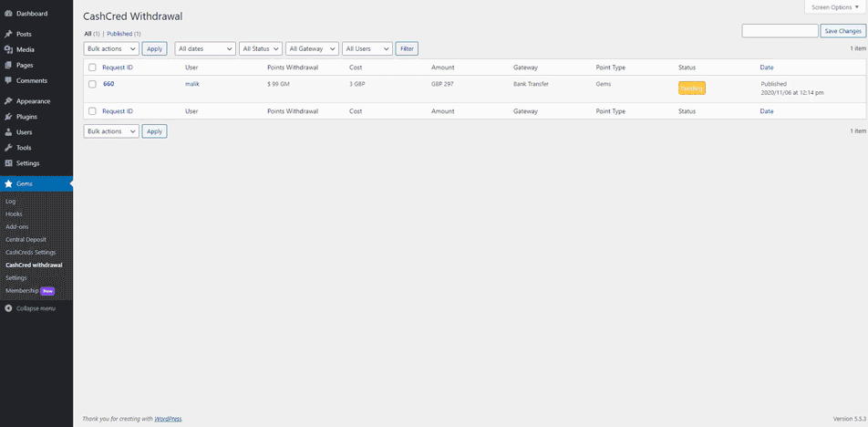Click the GBP 297 amount cell

tap(443, 84)
